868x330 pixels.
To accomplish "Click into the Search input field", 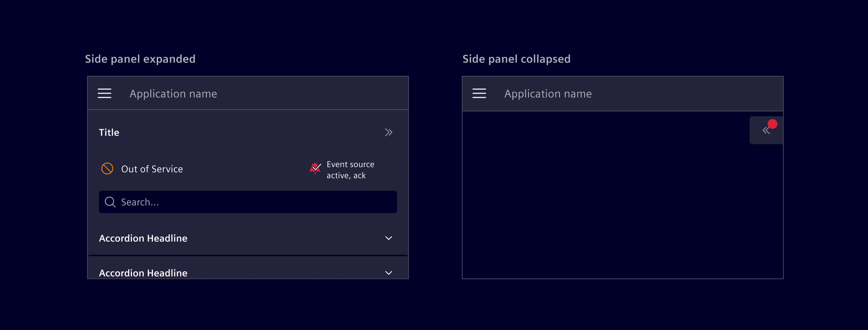I will pyautogui.click(x=247, y=202).
